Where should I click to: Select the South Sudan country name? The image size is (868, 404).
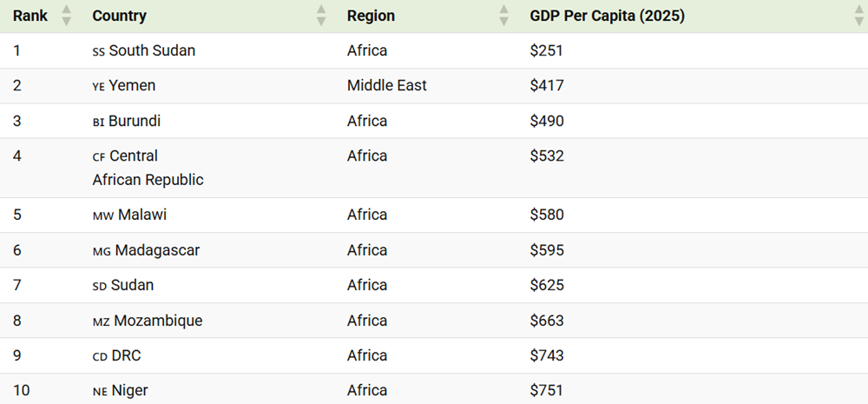[x=152, y=50]
